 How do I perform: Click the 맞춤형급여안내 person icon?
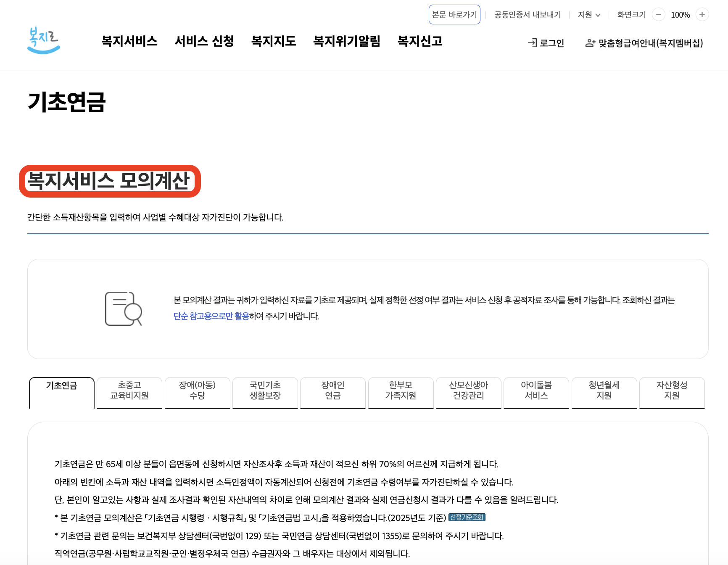point(590,42)
